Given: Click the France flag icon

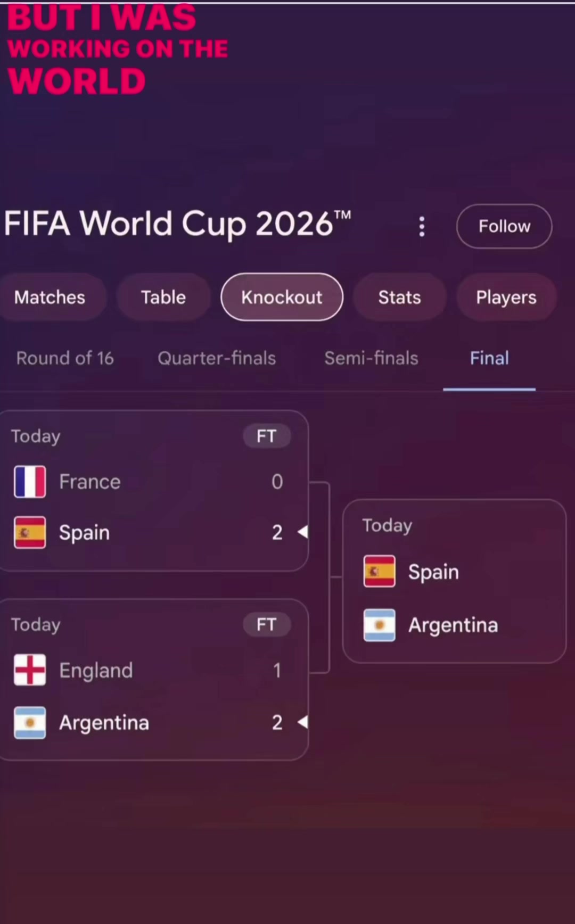Looking at the screenshot, I should pos(30,482).
